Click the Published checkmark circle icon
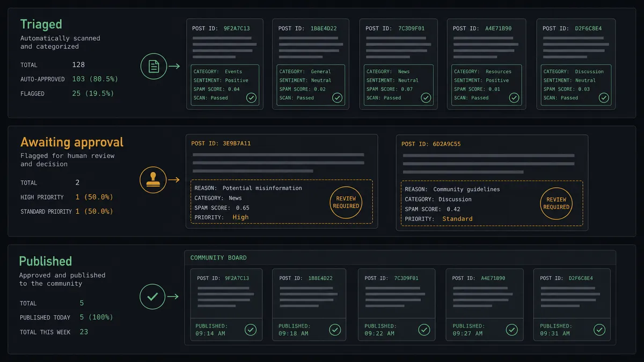Image resolution: width=644 pixels, height=362 pixels. (x=152, y=297)
